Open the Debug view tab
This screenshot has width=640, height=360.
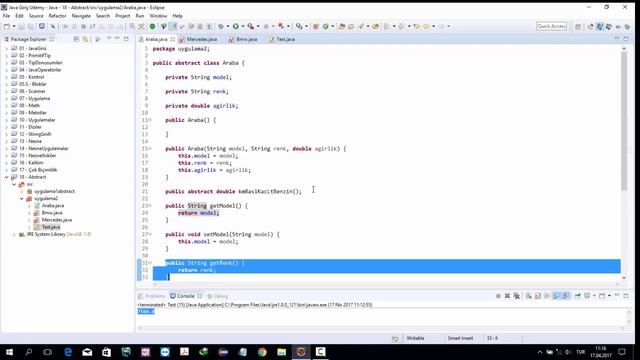(218, 296)
